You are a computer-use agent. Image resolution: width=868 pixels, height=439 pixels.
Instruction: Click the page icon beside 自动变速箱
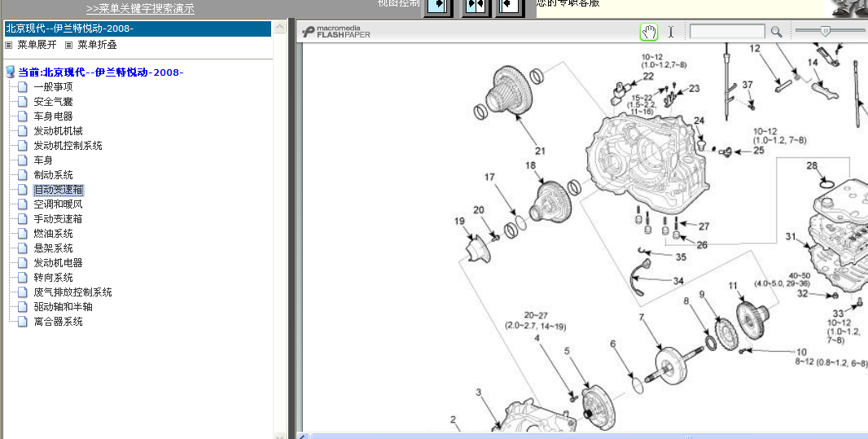click(x=22, y=190)
